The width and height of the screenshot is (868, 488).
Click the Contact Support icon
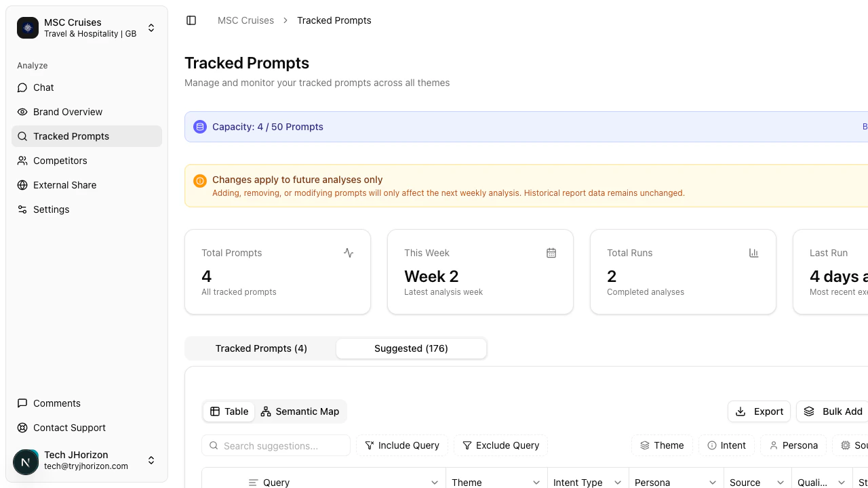(x=24, y=428)
